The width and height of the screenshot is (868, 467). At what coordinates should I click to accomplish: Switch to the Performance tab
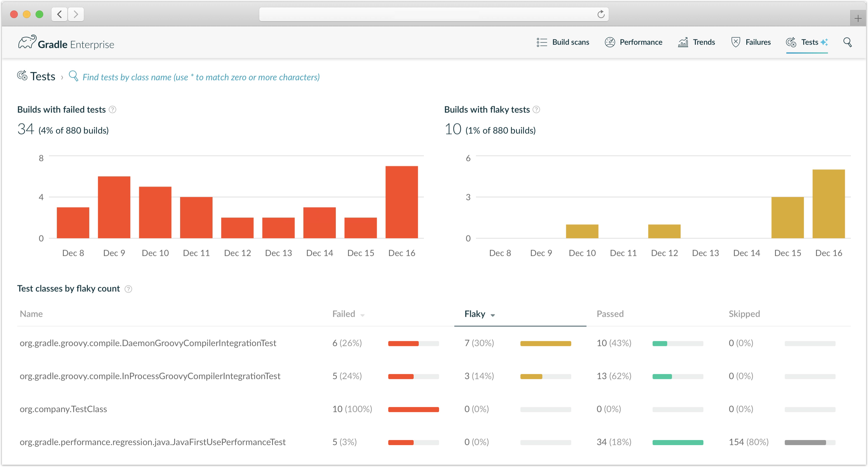tap(634, 43)
